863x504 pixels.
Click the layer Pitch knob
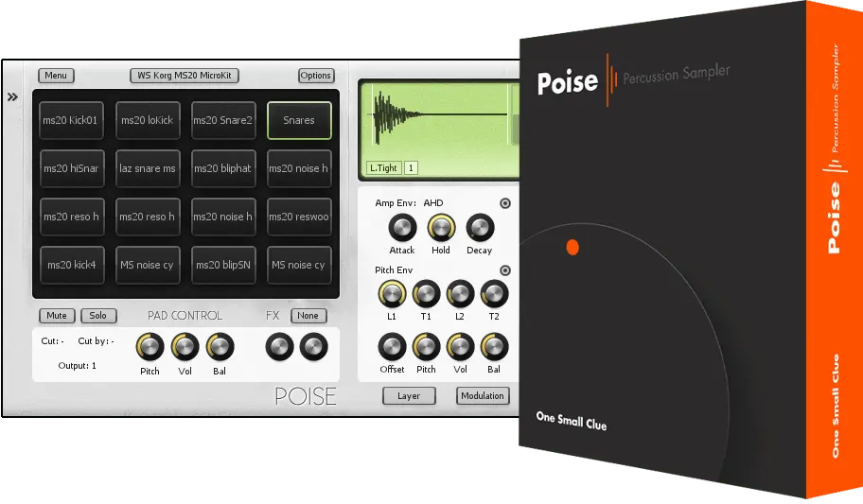[426, 347]
